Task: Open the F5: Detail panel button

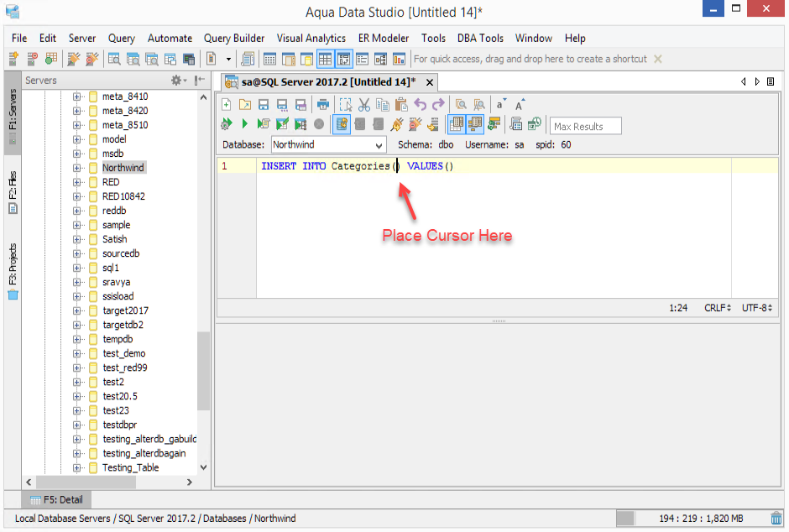Action: [57, 500]
